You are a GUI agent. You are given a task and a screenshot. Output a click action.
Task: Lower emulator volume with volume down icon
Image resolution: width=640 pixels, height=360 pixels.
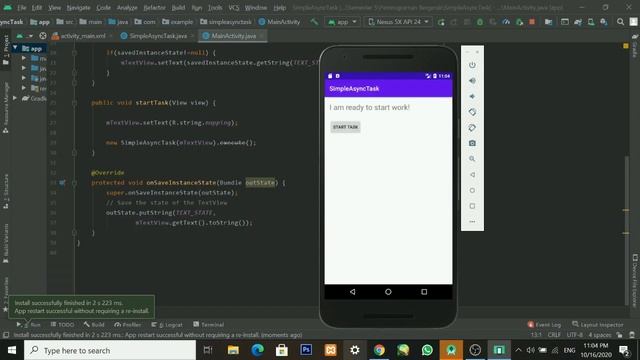(472, 96)
